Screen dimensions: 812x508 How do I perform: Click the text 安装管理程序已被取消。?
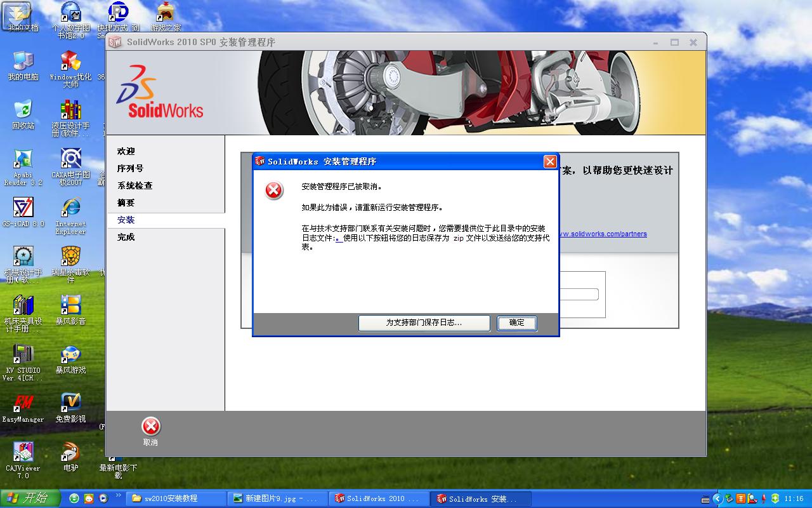342,187
